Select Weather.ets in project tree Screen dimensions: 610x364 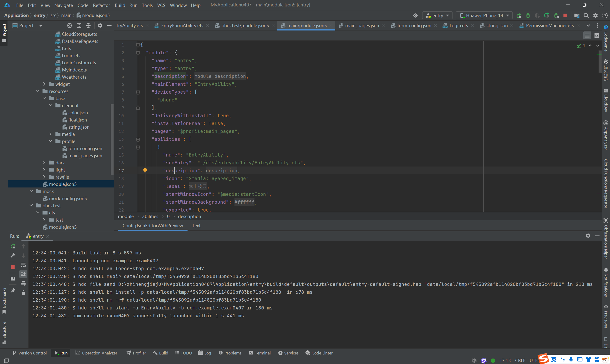pyautogui.click(x=74, y=77)
